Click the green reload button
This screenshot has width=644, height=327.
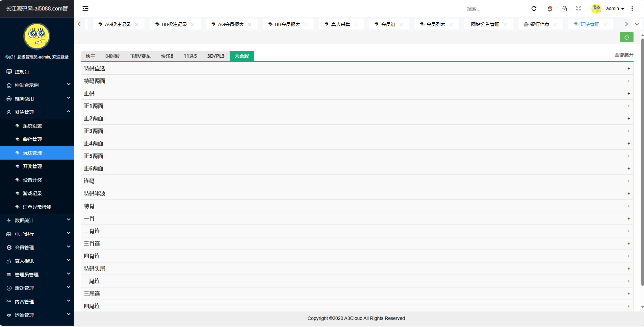tap(626, 37)
